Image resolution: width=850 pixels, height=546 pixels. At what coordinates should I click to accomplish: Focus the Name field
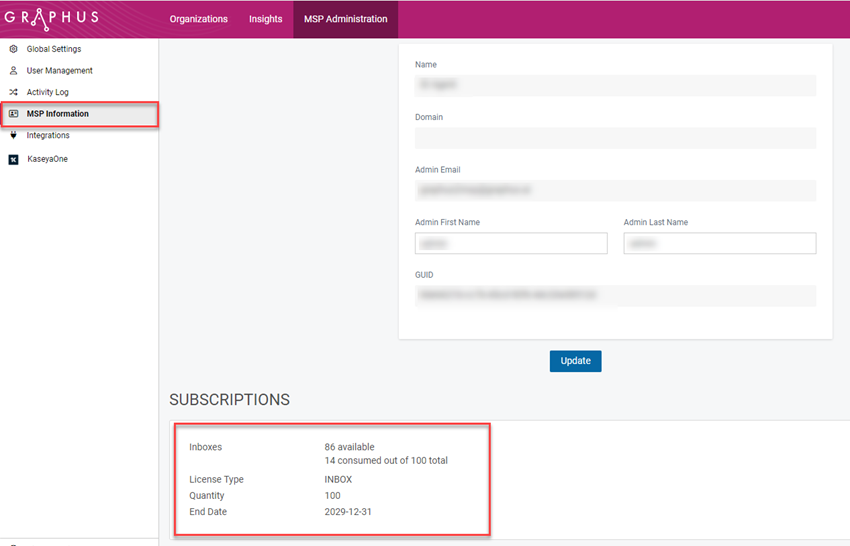615,85
